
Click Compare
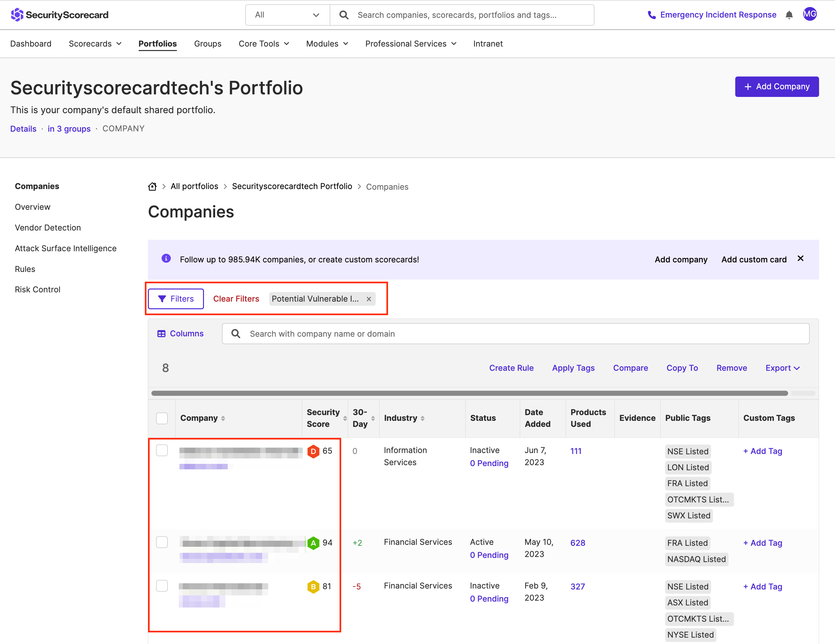(x=631, y=368)
